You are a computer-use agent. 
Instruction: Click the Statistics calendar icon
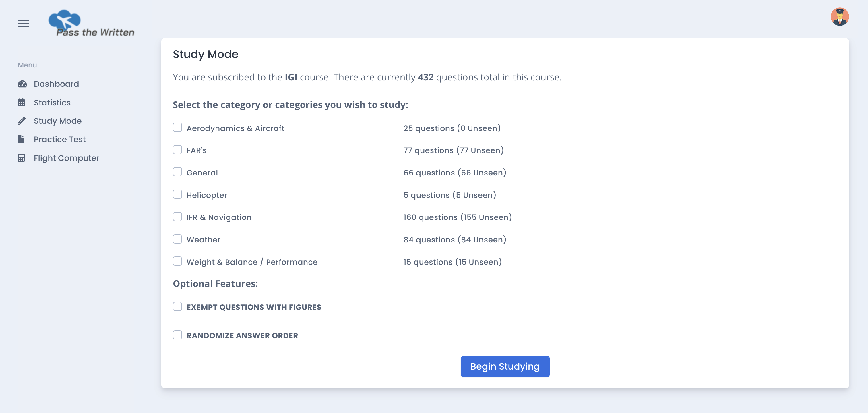pos(21,103)
